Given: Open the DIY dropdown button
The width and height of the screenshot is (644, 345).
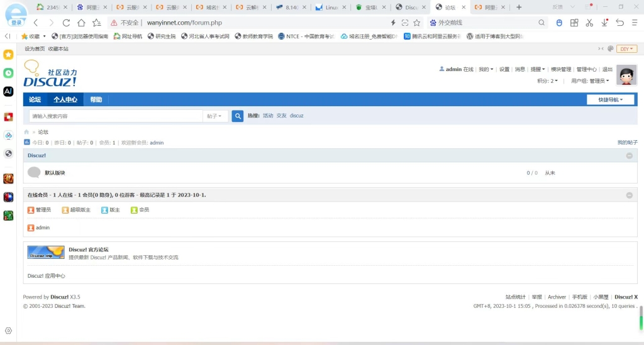Looking at the screenshot, I should tap(626, 49).
